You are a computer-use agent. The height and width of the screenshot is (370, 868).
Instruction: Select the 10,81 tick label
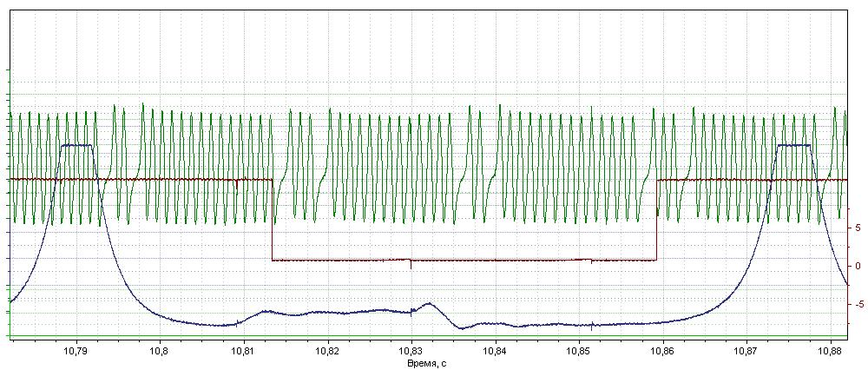244,351
